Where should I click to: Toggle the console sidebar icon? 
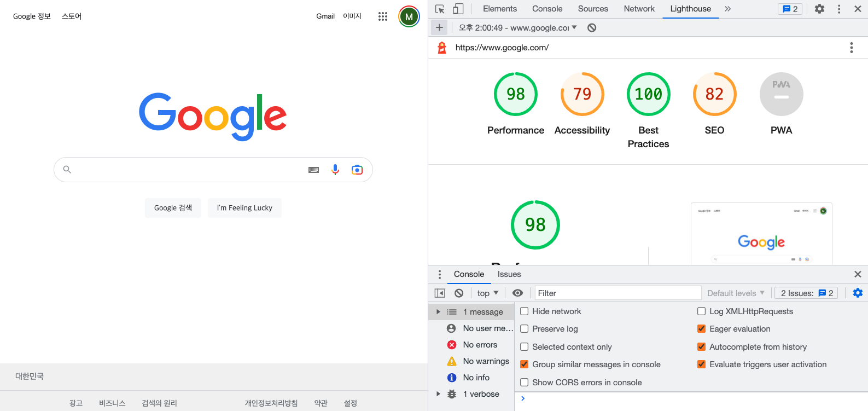[440, 293]
